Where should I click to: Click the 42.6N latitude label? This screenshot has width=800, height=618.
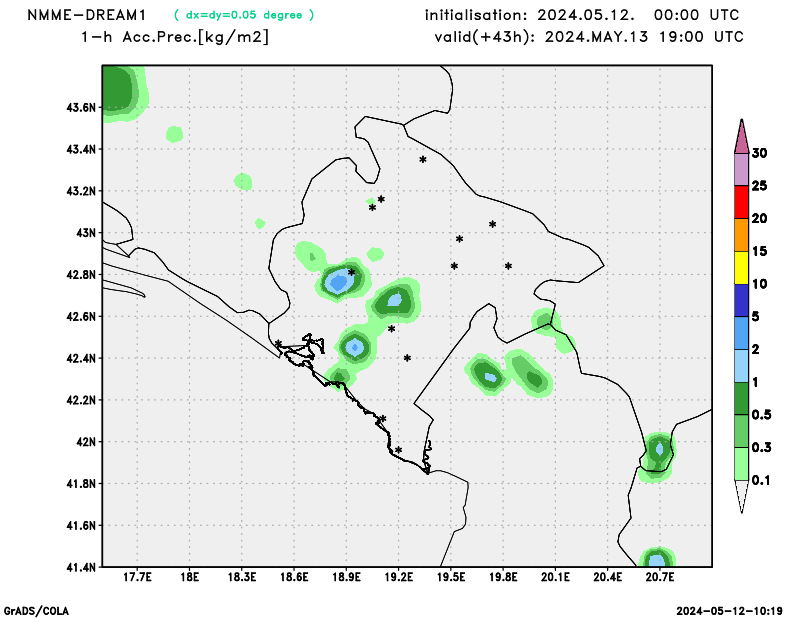[x=81, y=317]
